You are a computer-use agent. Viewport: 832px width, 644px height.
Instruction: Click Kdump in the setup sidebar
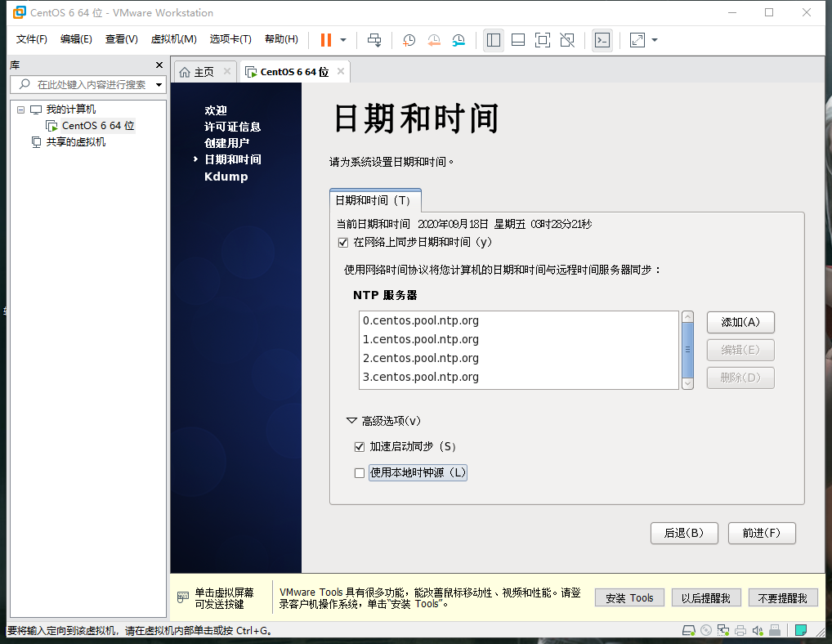(226, 177)
